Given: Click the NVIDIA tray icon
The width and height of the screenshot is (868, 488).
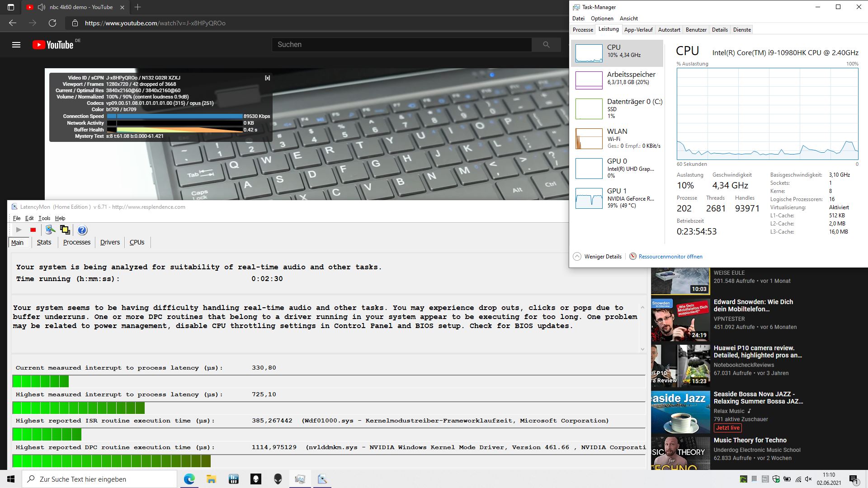Looking at the screenshot, I should pos(743,479).
